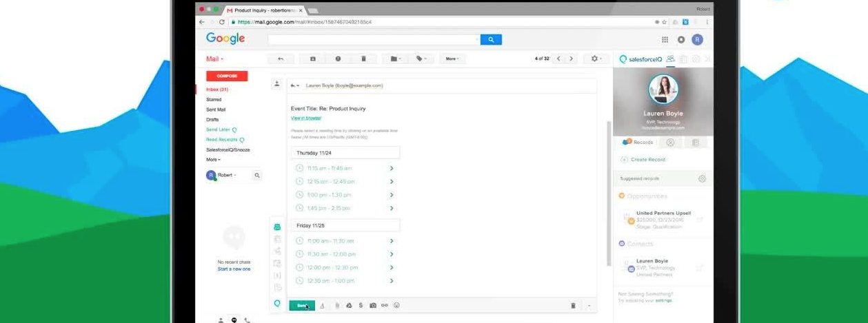Insert a photo with the camera icon
Image resolution: width=868 pixels, height=323 pixels.
373,305
